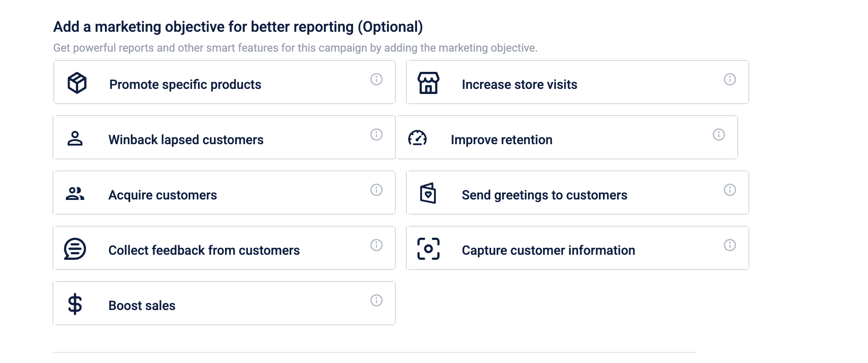The image size is (868, 363).
Task: Click the person icon beside Winback lapsed customers
Action: click(75, 138)
